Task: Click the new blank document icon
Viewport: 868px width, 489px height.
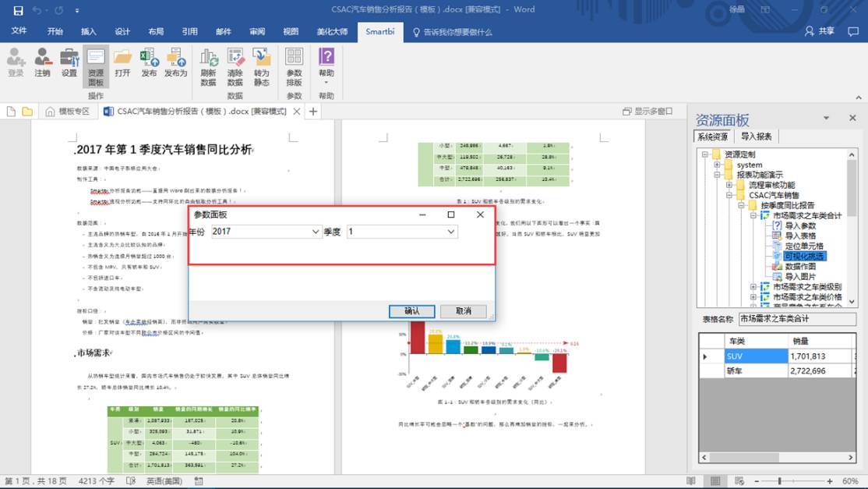Action: tap(11, 112)
